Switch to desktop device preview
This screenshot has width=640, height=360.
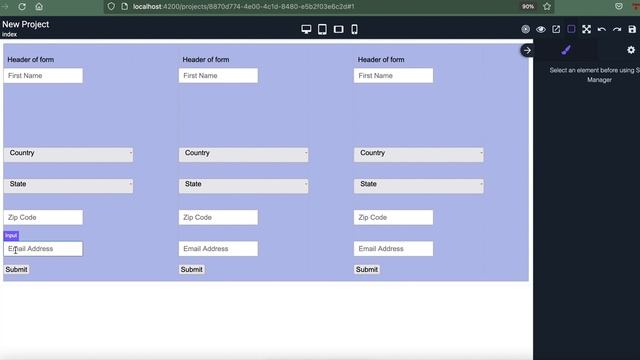(x=306, y=29)
